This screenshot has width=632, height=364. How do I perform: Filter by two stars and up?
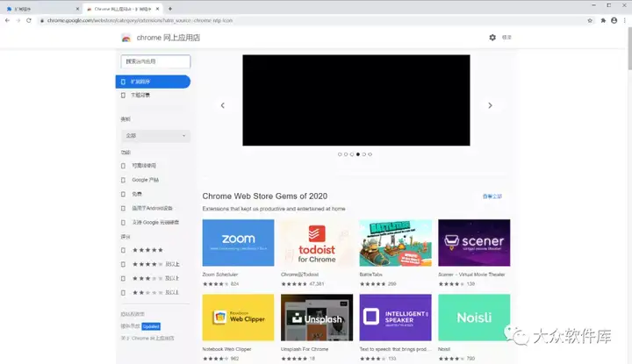[x=124, y=292]
